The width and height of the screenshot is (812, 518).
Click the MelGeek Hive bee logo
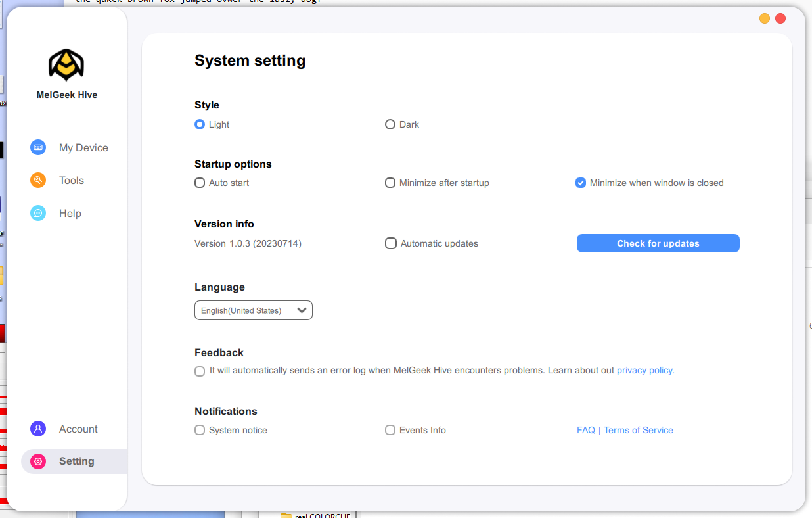point(66,65)
